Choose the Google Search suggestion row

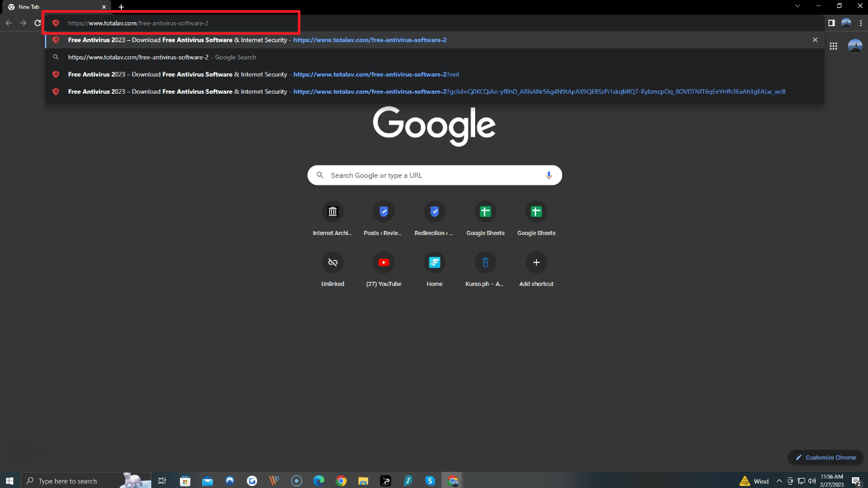434,57
